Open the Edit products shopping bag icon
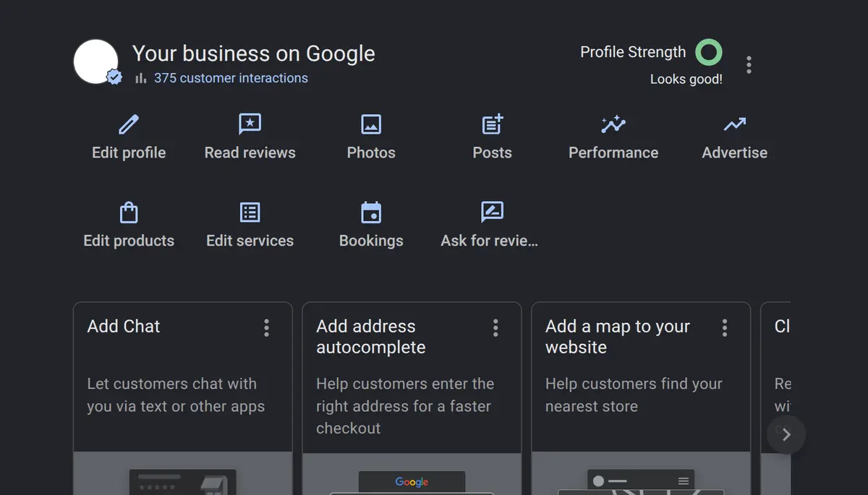The width and height of the screenshot is (868, 495). pos(129,212)
